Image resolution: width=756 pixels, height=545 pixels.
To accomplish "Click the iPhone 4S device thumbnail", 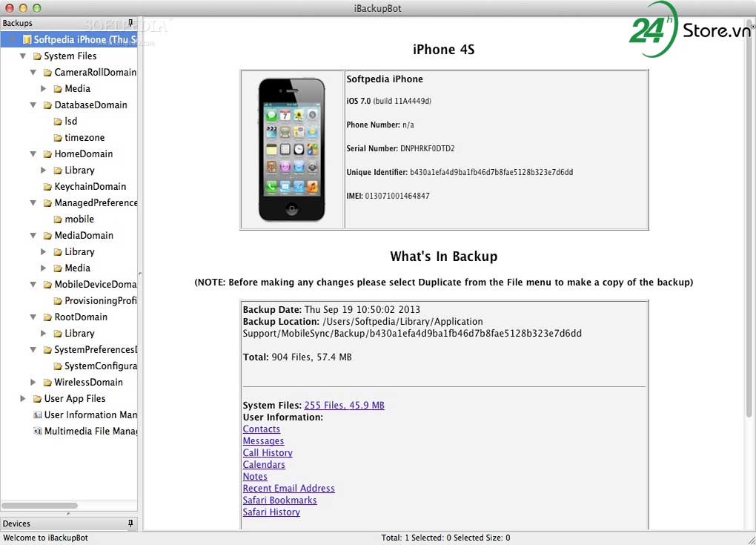I will 292,150.
